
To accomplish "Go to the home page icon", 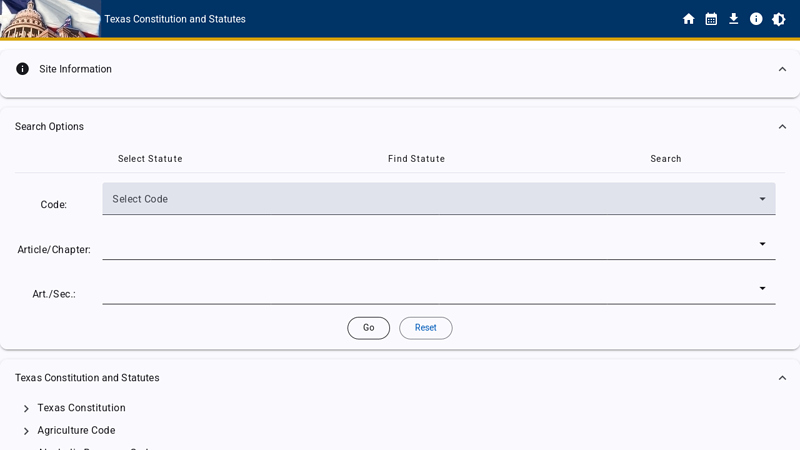I will [x=688, y=19].
